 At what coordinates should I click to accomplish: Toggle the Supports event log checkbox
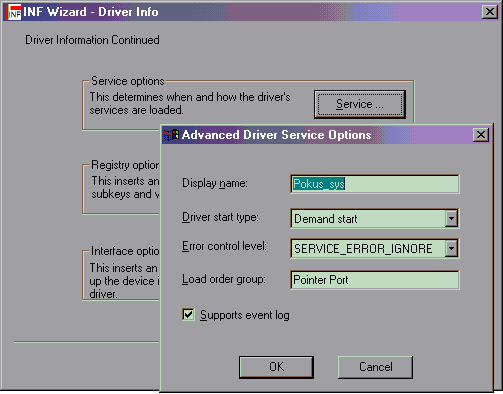pyautogui.click(x=188, y=314)
